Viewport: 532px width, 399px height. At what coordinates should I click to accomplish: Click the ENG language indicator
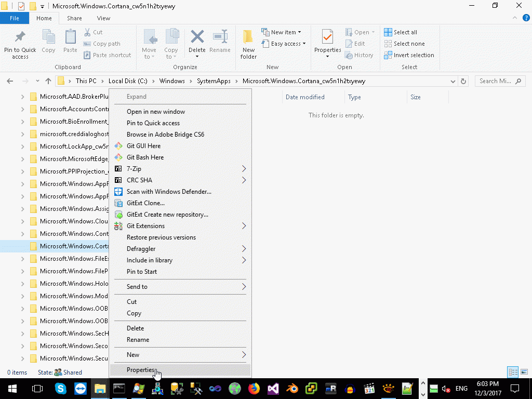click(x=461, y=389)
